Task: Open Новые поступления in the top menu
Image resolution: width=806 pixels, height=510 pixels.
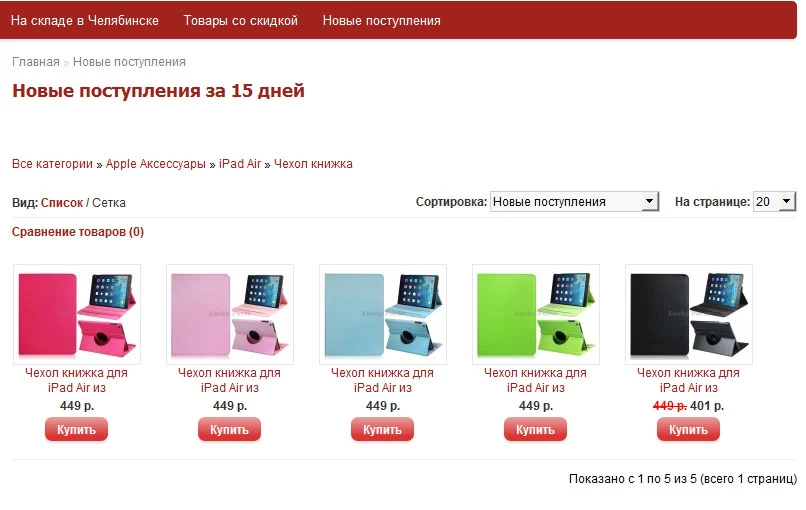Action: click(381, 21)
